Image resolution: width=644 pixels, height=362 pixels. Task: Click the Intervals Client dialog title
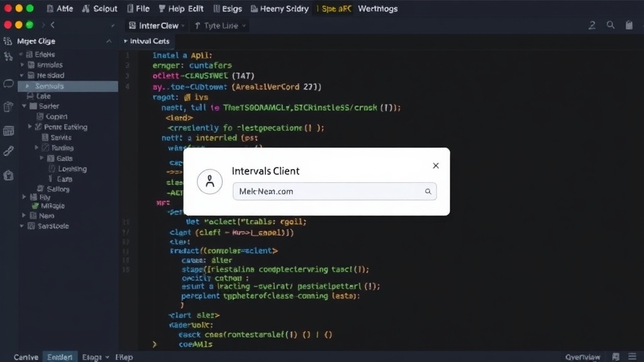pos(265,171)
